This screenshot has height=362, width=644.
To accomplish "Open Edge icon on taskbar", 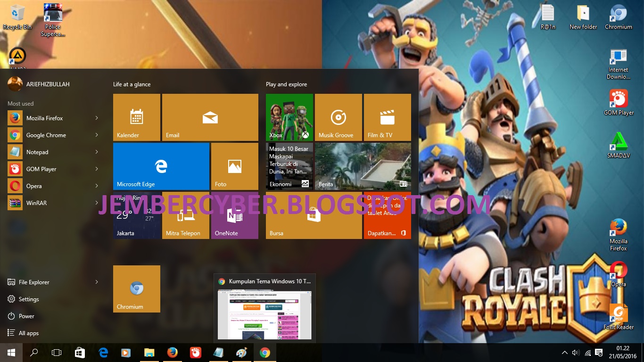I will tap(103, 353).
